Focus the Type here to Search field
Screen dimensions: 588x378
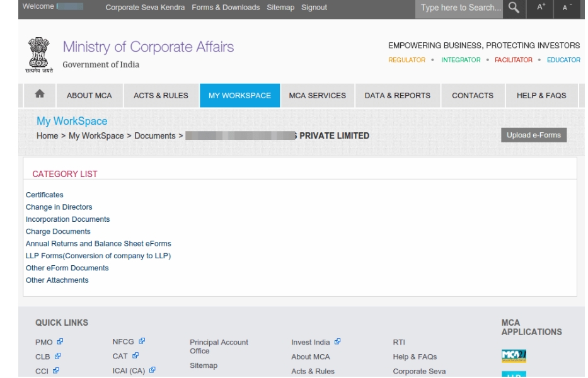[x=459, y=8]
